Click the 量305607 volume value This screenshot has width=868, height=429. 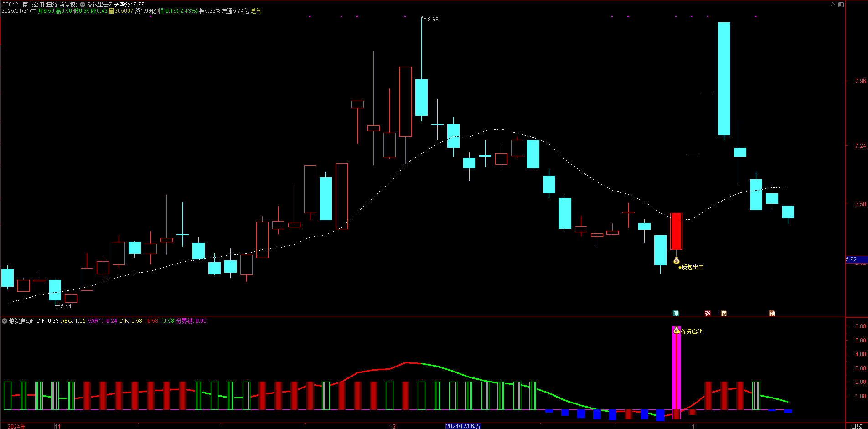pos(121,11)
